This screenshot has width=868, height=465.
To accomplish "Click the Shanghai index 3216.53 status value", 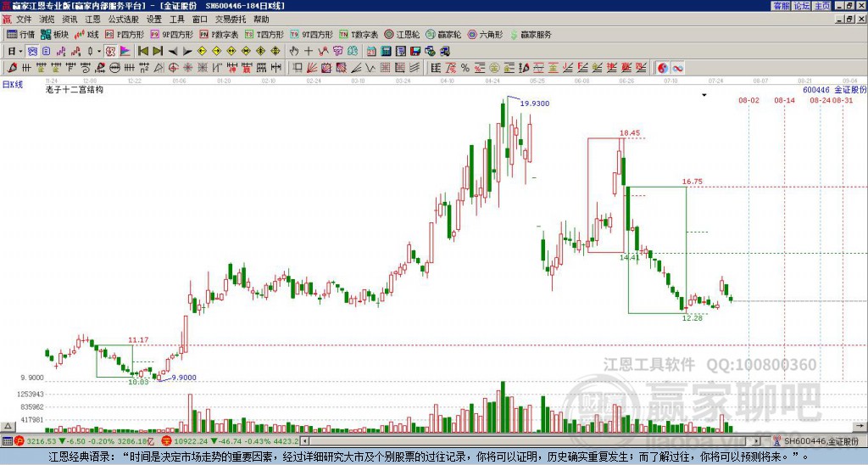I will pyautogui.click(x=42, y=441).
